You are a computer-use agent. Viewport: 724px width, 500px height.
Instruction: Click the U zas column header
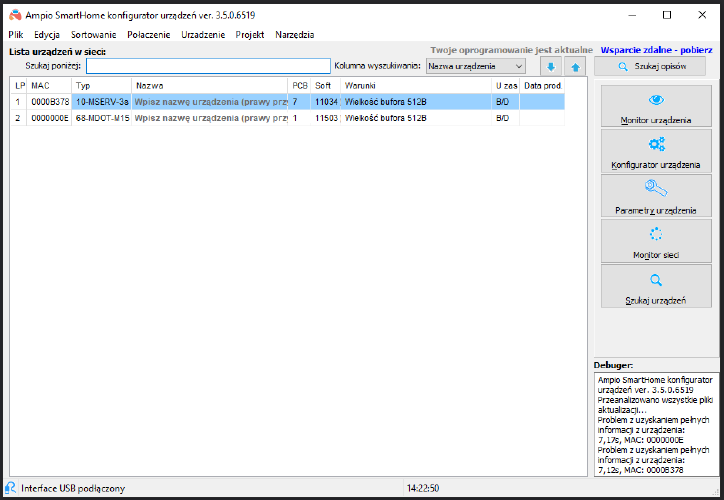tap(506, 85)
